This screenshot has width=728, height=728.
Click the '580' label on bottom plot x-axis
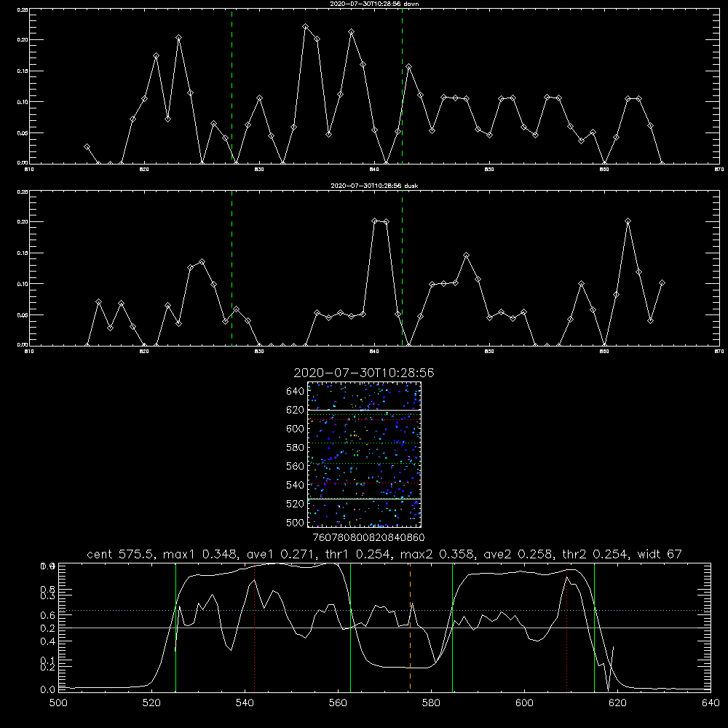(x=431, y=703)
